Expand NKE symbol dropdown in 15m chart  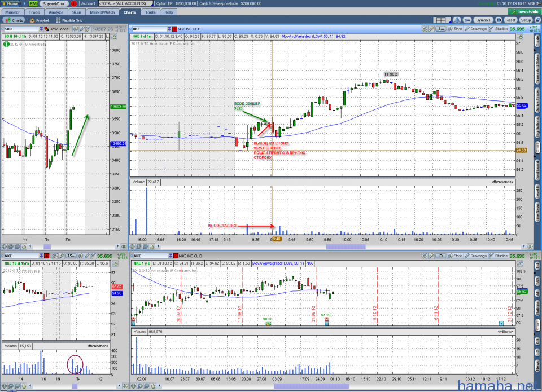[x=41, y=256]
